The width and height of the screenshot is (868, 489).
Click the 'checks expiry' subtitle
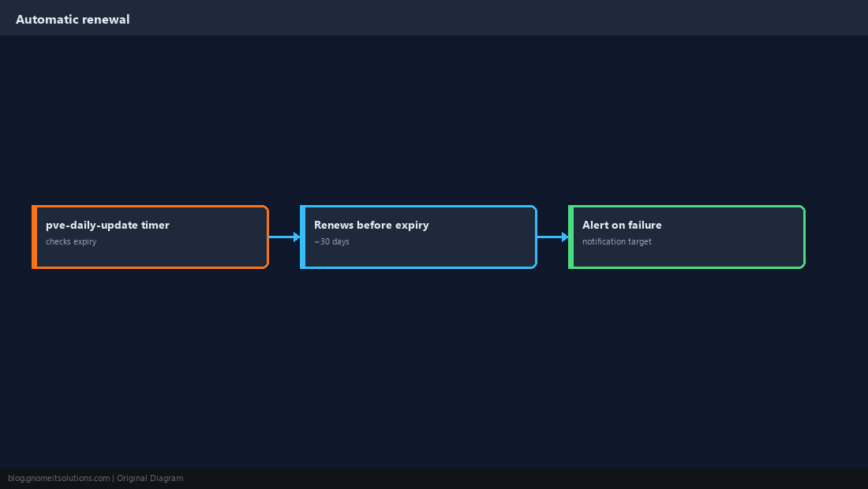71,241
